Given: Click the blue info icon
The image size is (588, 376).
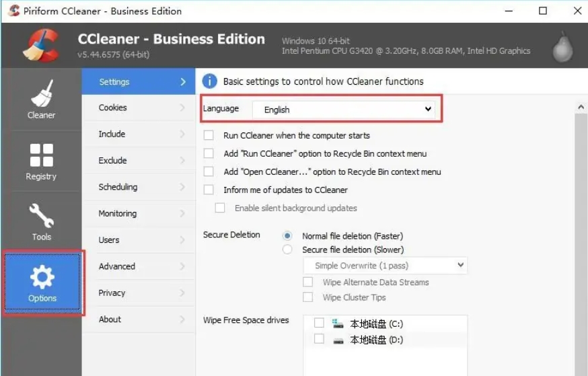Looking at the screenshot, I should coord(210,81).
